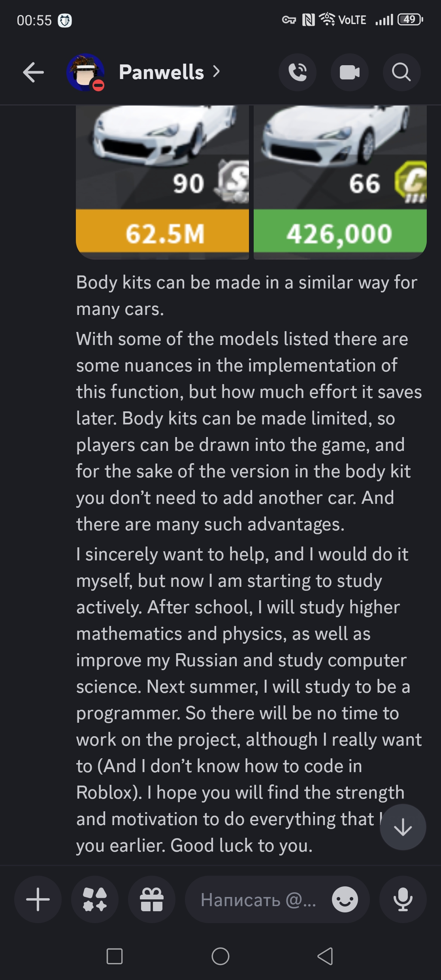Go back with the top-left arrow
441x980 pixels.
coord(34,72)
